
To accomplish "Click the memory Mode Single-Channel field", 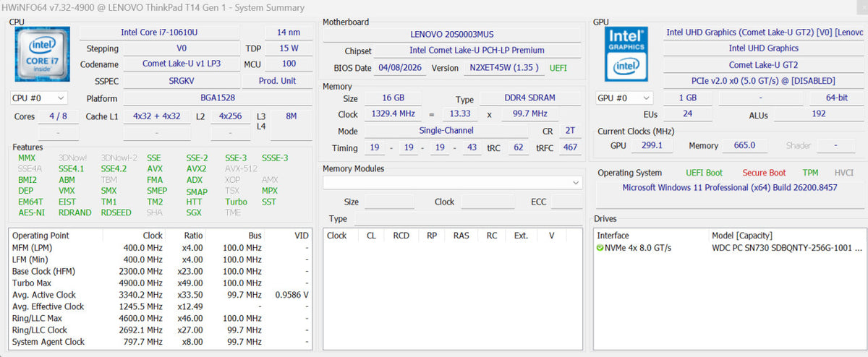I will point(446,131).
